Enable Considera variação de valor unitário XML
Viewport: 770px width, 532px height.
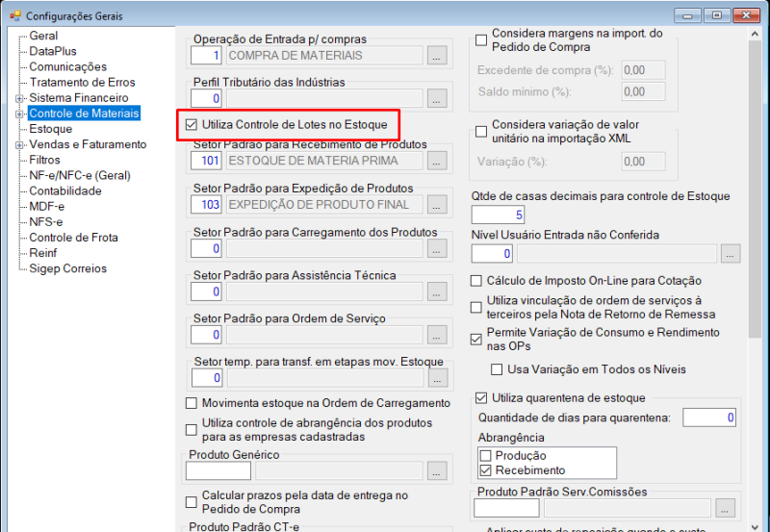[481, 132]
